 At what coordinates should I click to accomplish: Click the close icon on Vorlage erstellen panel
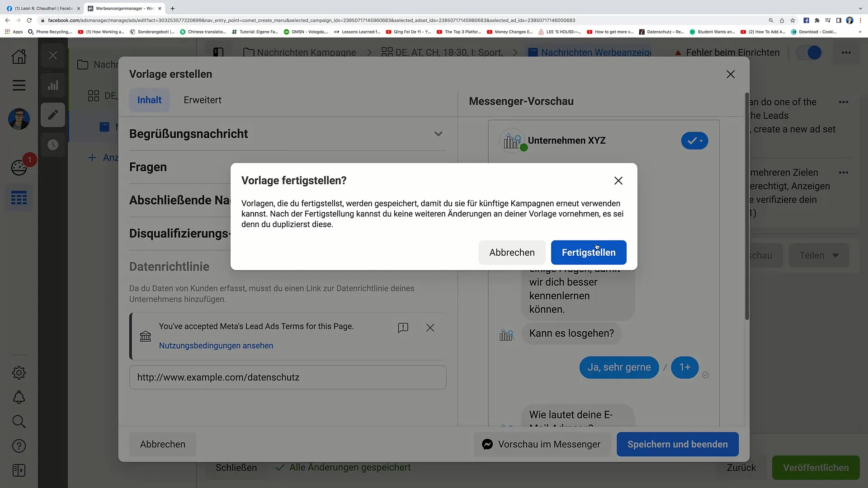point(730,74)
